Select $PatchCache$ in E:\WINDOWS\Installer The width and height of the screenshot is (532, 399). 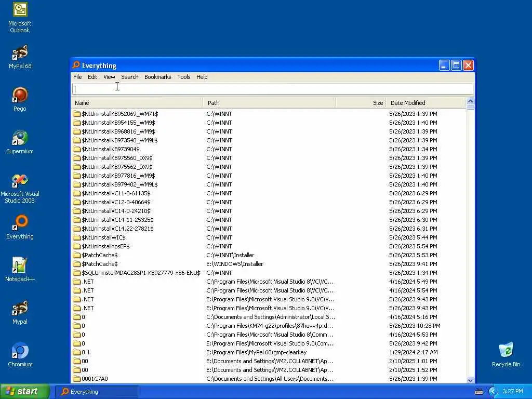coord(269,263)
